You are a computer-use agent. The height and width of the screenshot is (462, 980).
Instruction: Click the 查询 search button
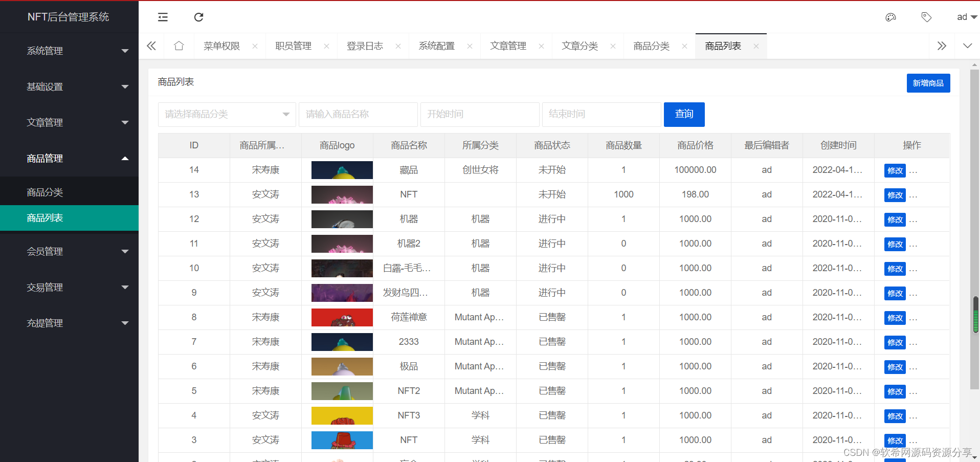coord(684,114)
